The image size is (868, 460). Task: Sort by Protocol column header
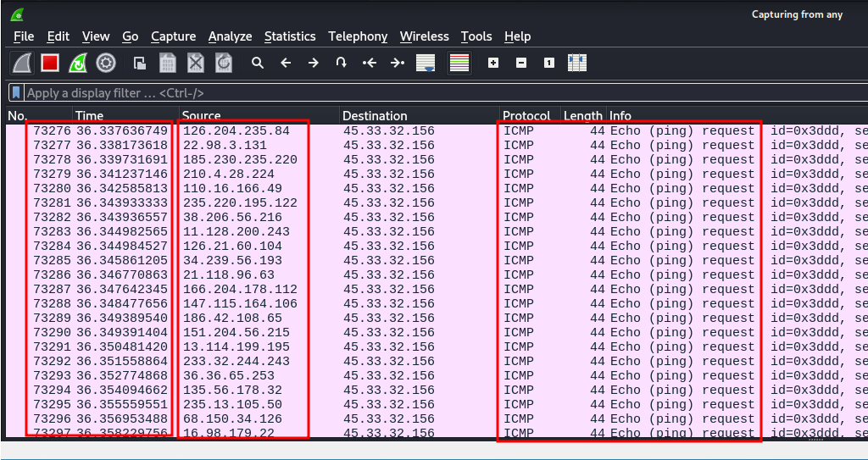(531, 116)
